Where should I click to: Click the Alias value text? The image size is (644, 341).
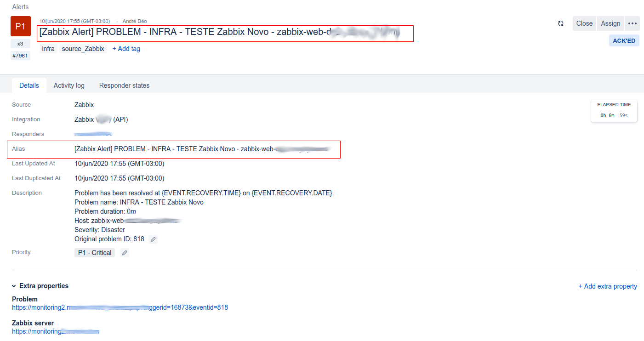pyautogui.click(x=202, y=149)
